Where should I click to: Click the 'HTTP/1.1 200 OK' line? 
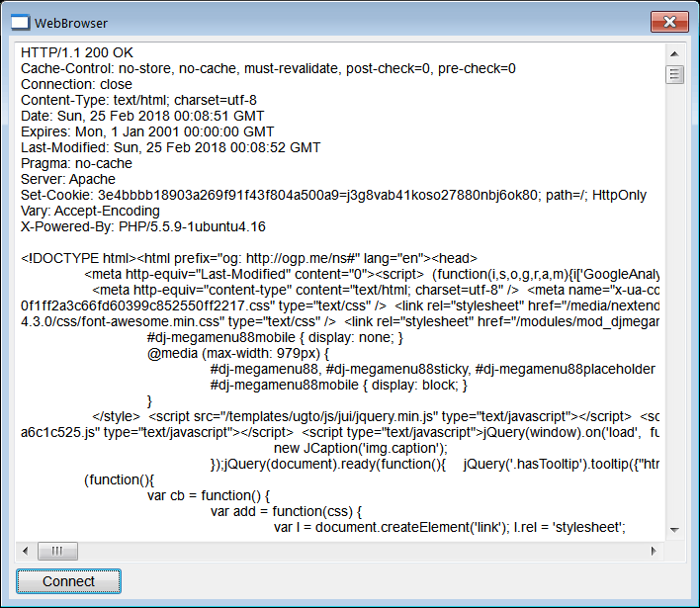click(77, 52)
